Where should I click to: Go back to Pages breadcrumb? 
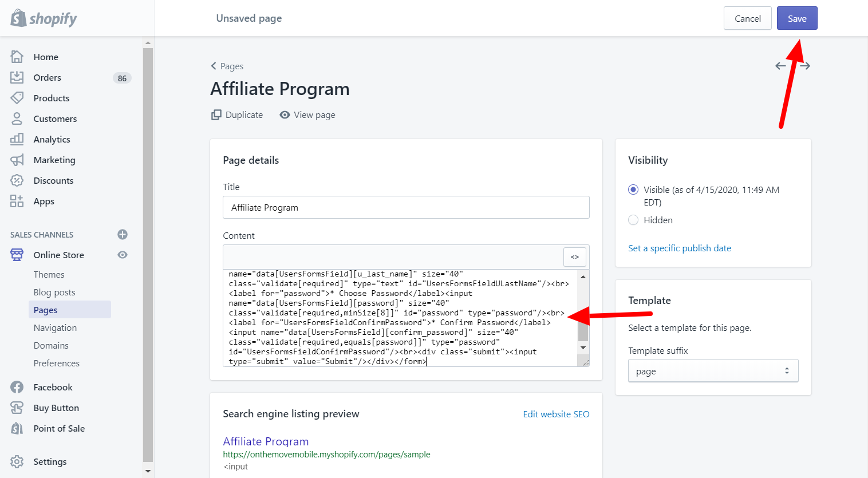click(x=227, y=66)
